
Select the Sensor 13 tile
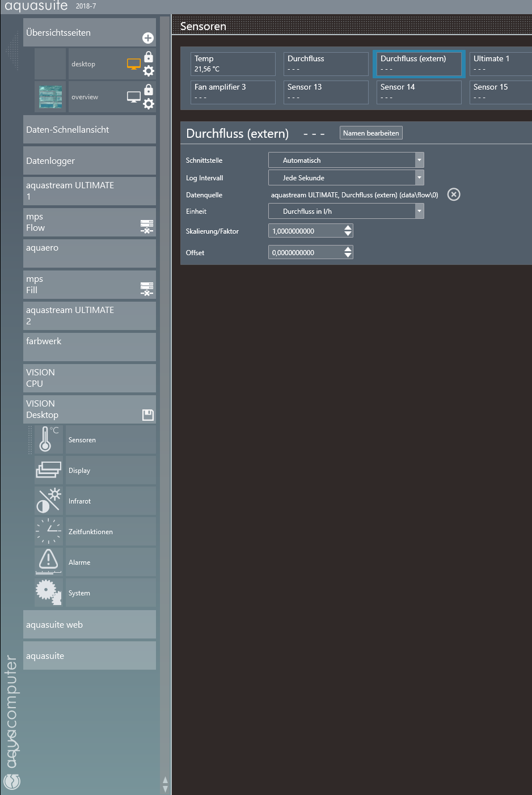[326, 92]
